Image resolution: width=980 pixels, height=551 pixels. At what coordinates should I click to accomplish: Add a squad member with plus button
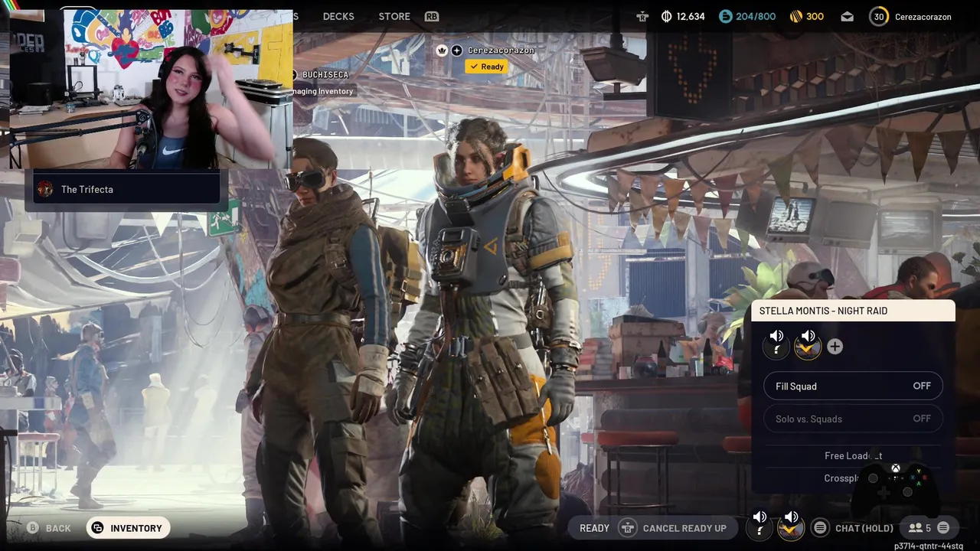click(x=835, y=347)
